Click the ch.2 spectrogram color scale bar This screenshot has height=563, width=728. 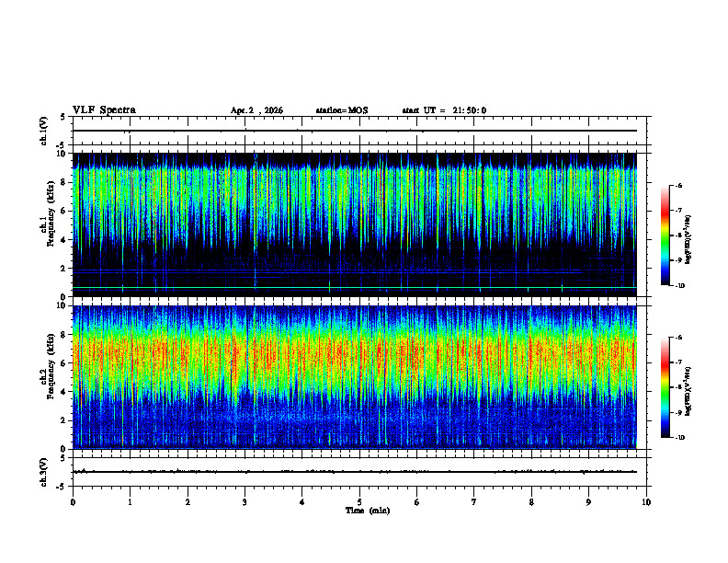click(665, 387)
